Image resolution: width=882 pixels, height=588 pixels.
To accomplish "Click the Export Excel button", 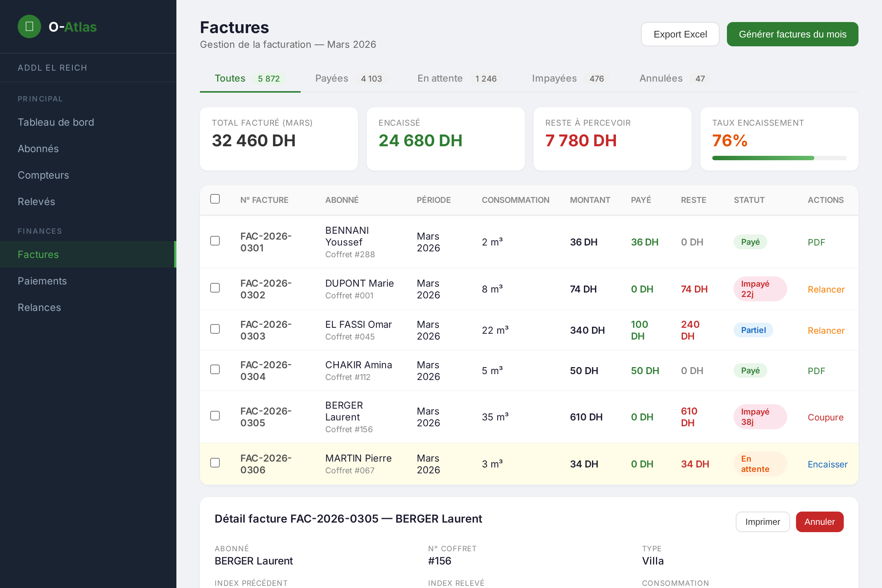I will [x=680, y=34].
